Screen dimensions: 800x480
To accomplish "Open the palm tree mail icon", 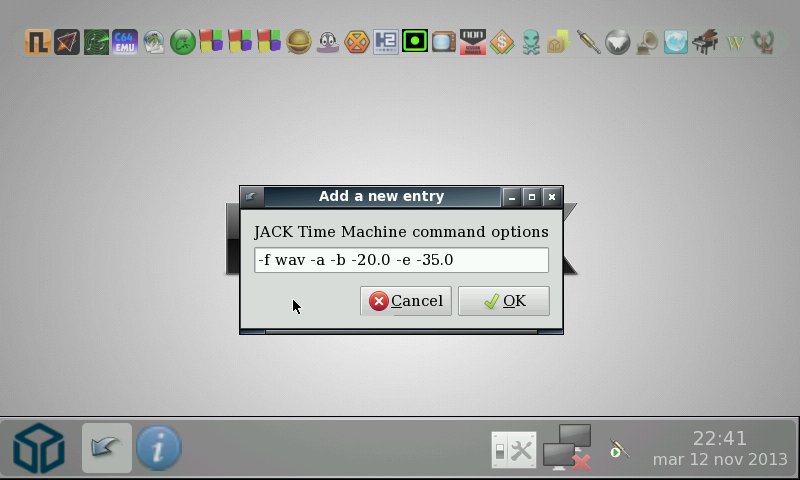I will [154, 42].
